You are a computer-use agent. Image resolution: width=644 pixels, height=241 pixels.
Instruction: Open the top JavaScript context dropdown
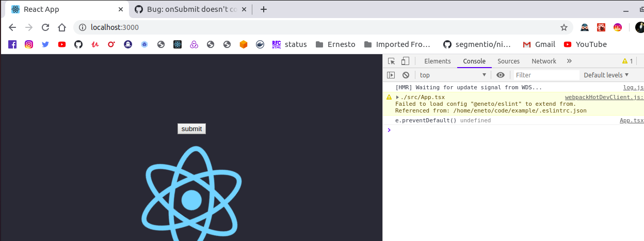(x=453, y=75)
